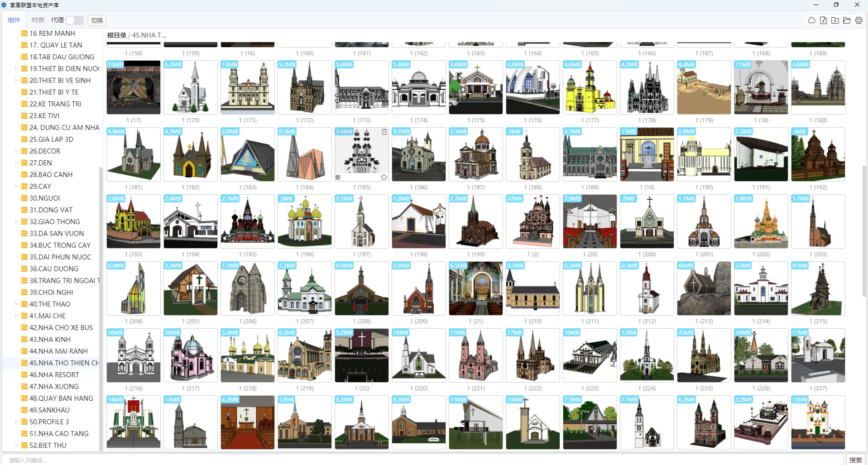Switch to the 组件 components tab

click(x=14, y=20)
